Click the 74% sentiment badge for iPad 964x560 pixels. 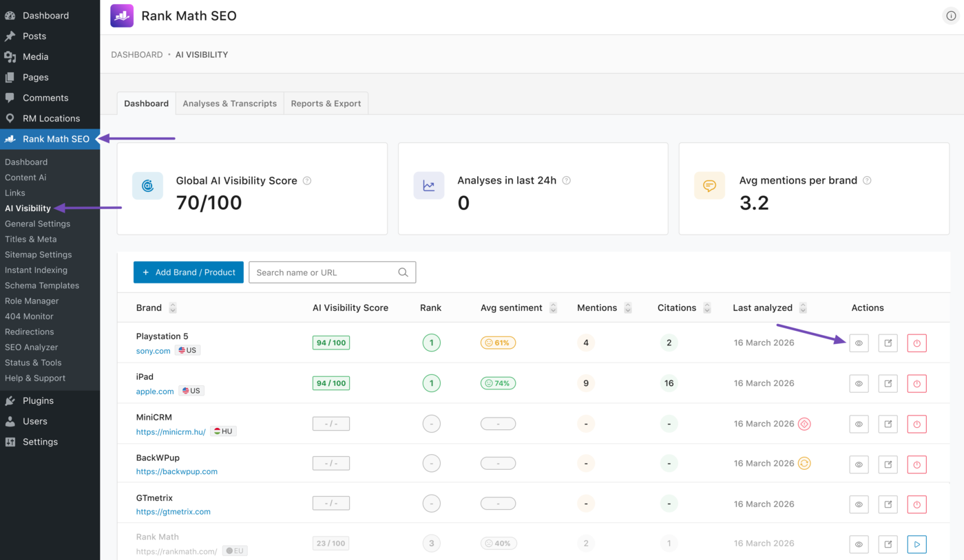tap(498, 383)
